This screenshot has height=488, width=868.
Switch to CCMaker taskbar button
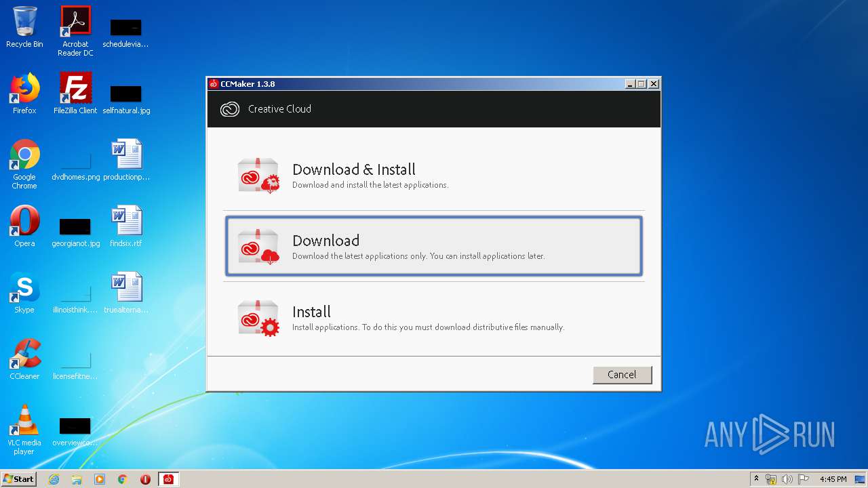(168, 479)
